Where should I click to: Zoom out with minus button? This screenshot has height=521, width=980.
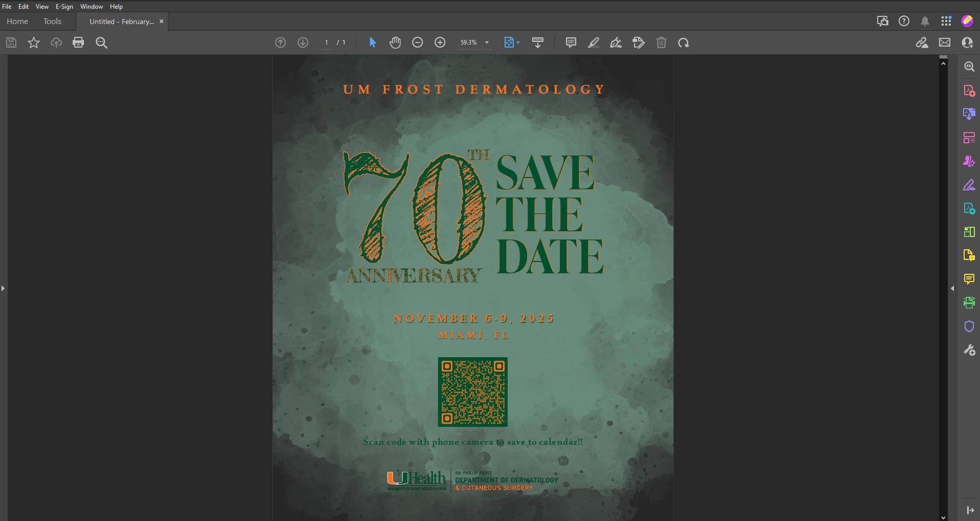pos(418,42)
